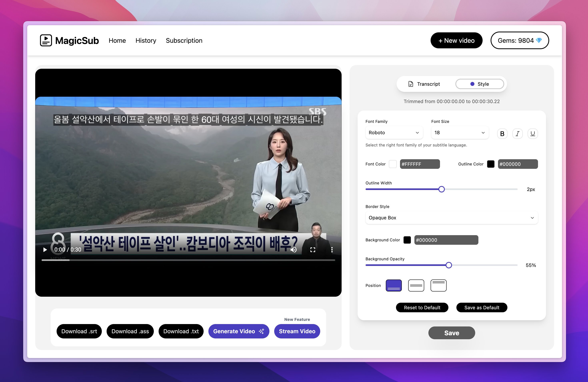Screen dimensions: 588x382
Task: Apply underline formatting to subtitles
Action: click(533, 133)
